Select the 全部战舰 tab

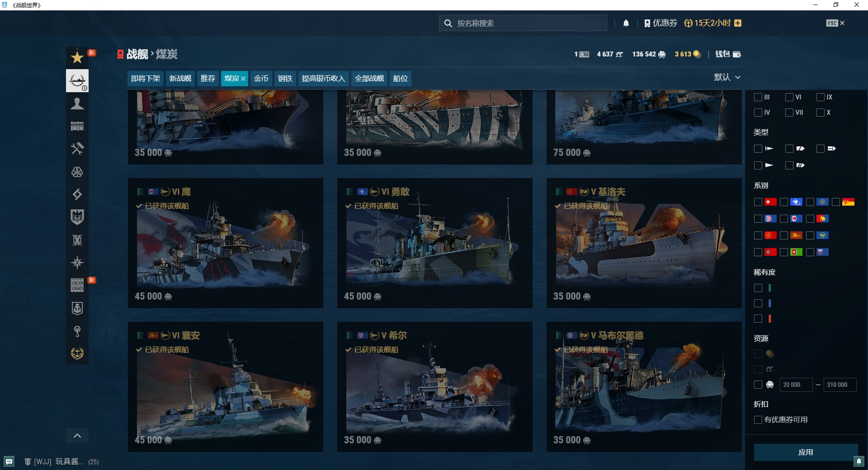tap(369, 79)
